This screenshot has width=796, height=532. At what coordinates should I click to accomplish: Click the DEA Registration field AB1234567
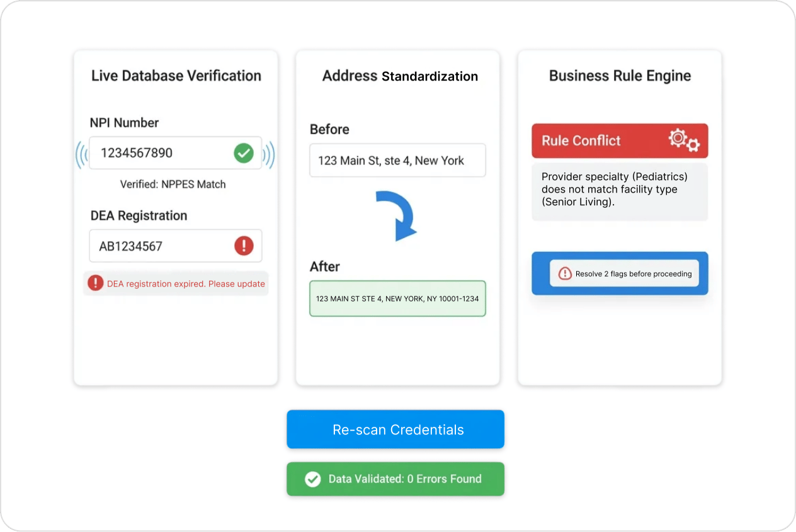click(175, 246)
